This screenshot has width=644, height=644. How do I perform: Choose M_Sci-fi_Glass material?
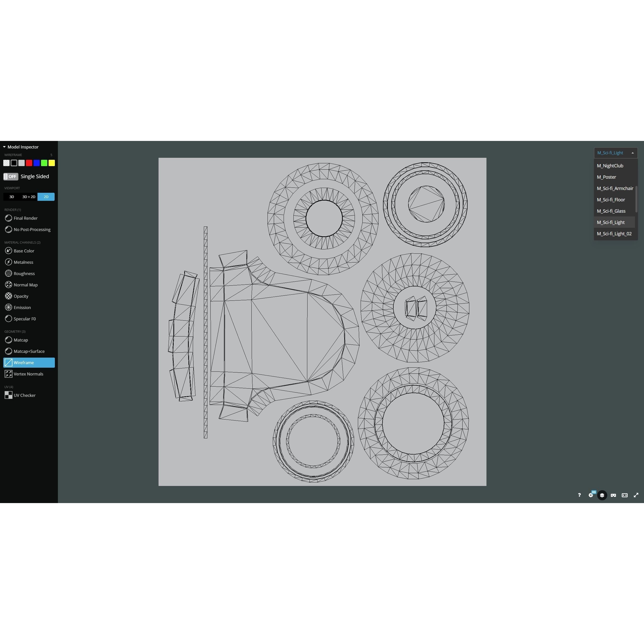(x=614, y=211)
